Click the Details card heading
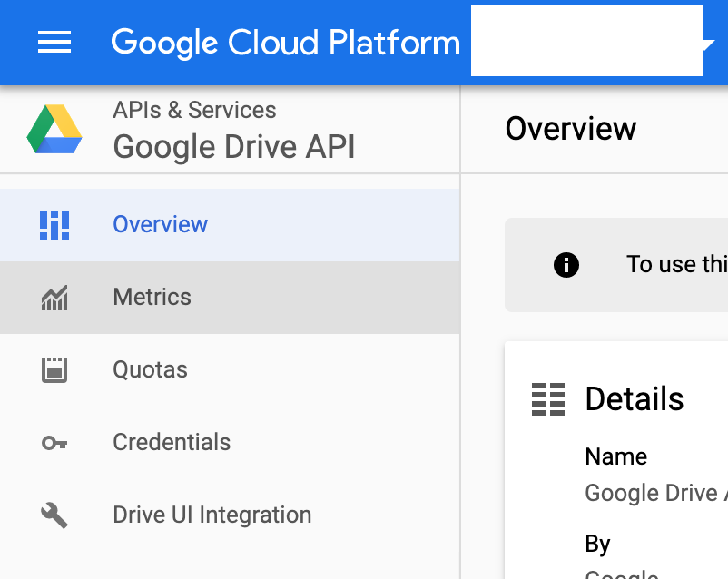 (x=635, y=398)
